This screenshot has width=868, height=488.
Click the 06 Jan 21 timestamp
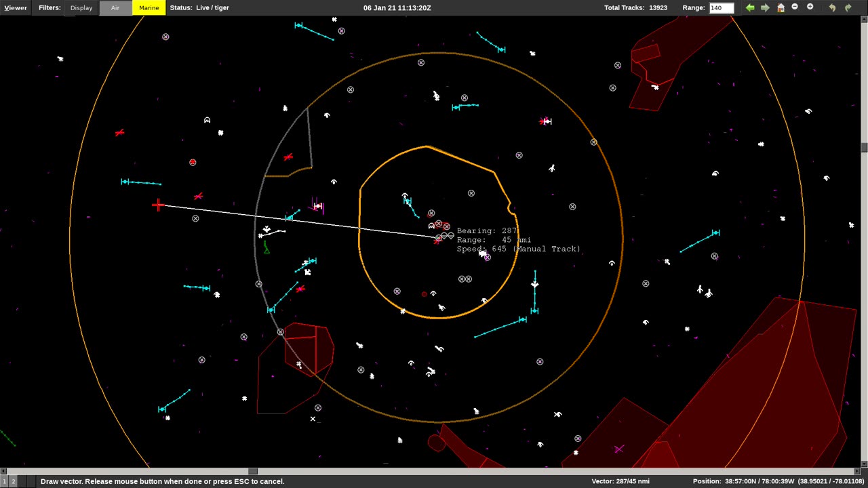[x=397, y=7]
